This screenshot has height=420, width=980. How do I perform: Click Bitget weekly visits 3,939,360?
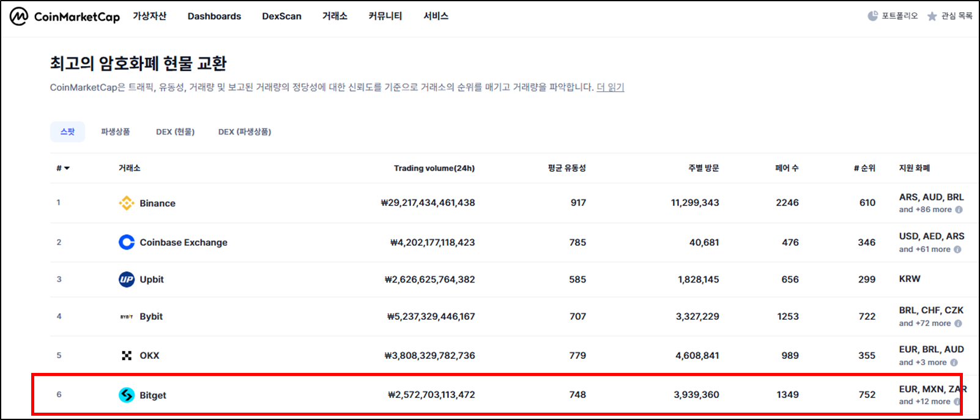pyautogui.click(x=697, y=395)
